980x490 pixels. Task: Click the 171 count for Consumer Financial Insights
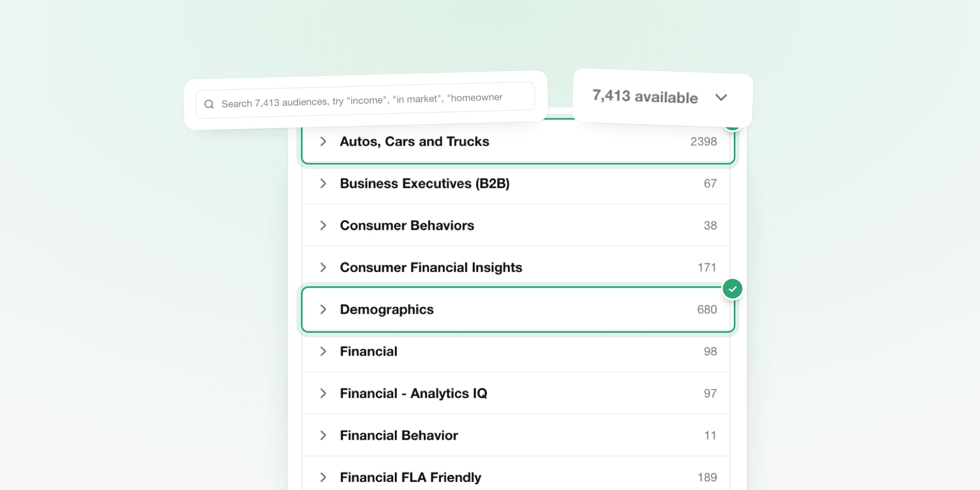click(707, 267)
